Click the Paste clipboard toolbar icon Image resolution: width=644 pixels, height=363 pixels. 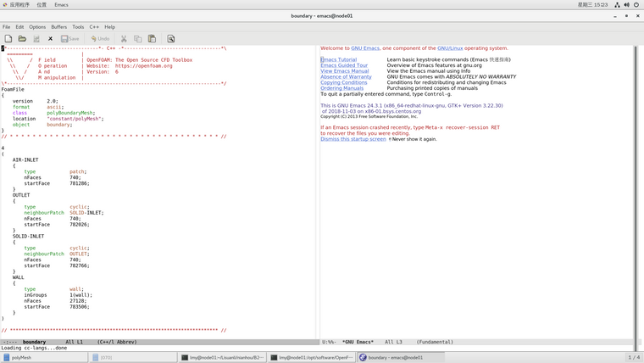coord(152,39)
